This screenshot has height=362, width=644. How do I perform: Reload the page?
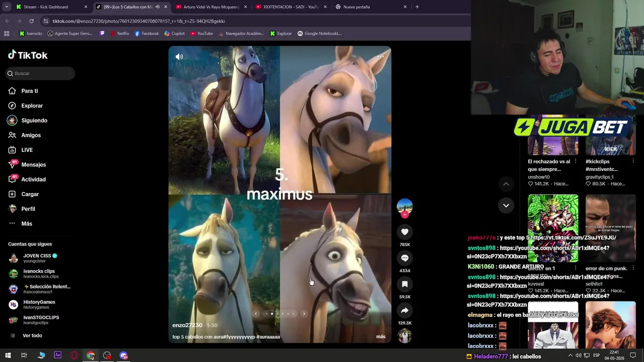click(x=31, y=21)
